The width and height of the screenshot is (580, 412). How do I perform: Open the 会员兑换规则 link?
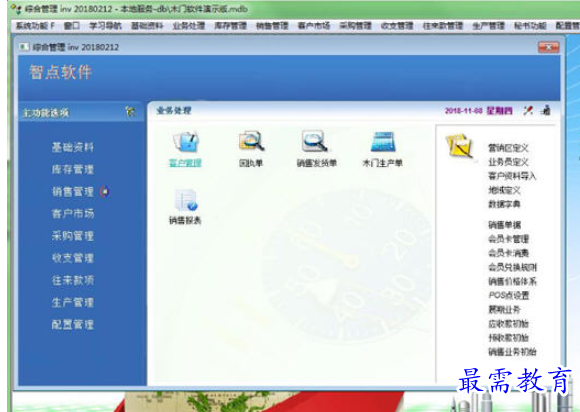point(512,267)
